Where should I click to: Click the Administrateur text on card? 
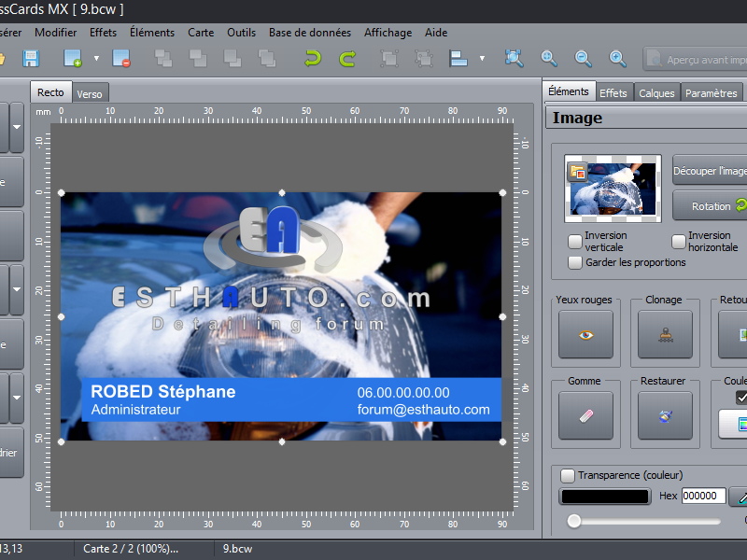135,410
